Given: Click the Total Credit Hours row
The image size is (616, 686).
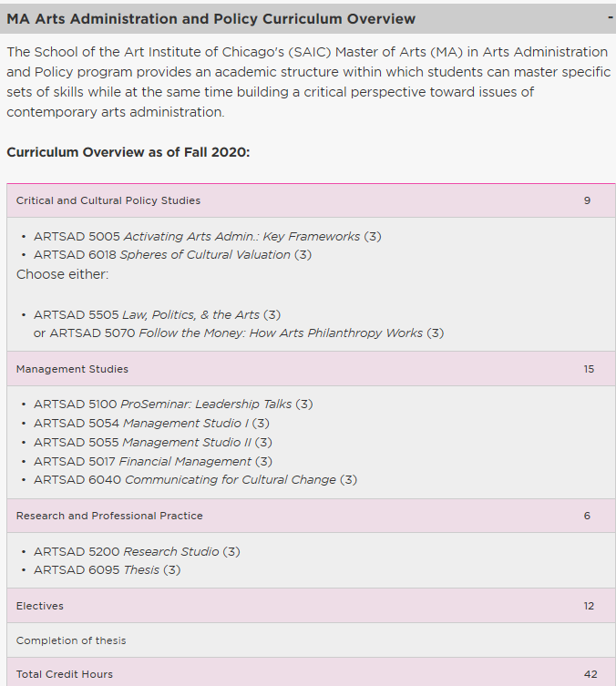Looking at the screenshot, I should (x=311, y=674).
